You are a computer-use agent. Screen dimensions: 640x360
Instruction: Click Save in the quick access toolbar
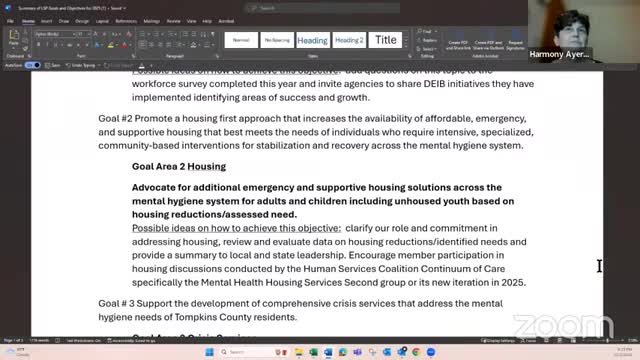(x=53, y=65)
